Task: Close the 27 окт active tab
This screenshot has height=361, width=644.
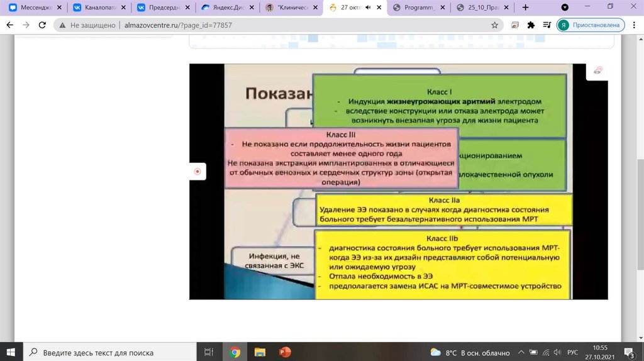Action: coord(379,8)
